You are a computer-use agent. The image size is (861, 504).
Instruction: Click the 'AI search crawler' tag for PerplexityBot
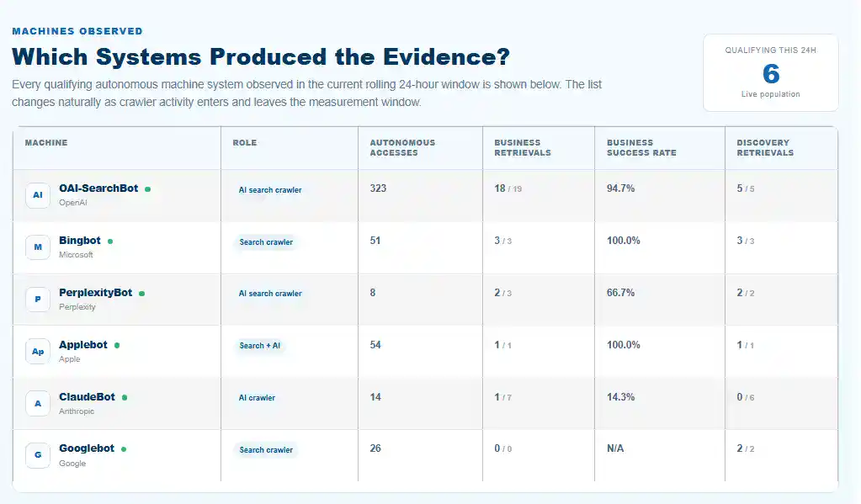270,294
